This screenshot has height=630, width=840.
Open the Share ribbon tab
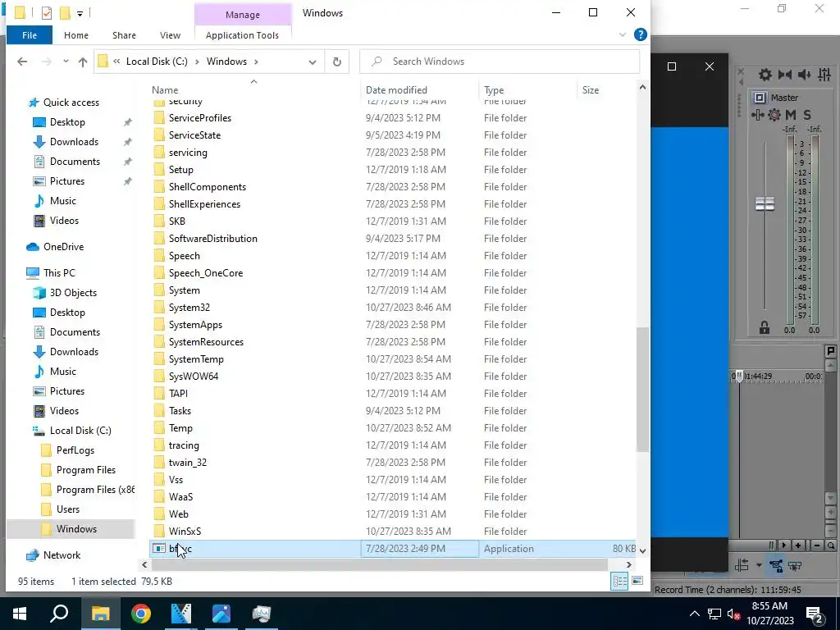pyautogui.click(x=124, y=35)
